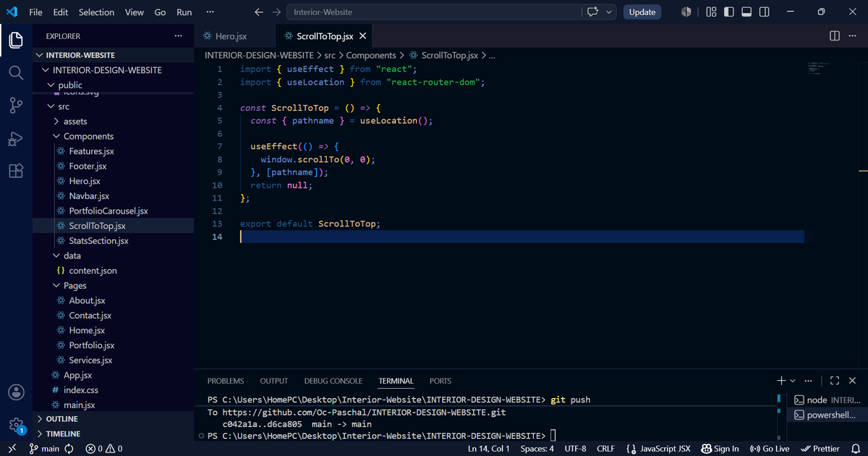Open the remote window icon in status bar
This screenshot has width=868, height=456.
12,449
